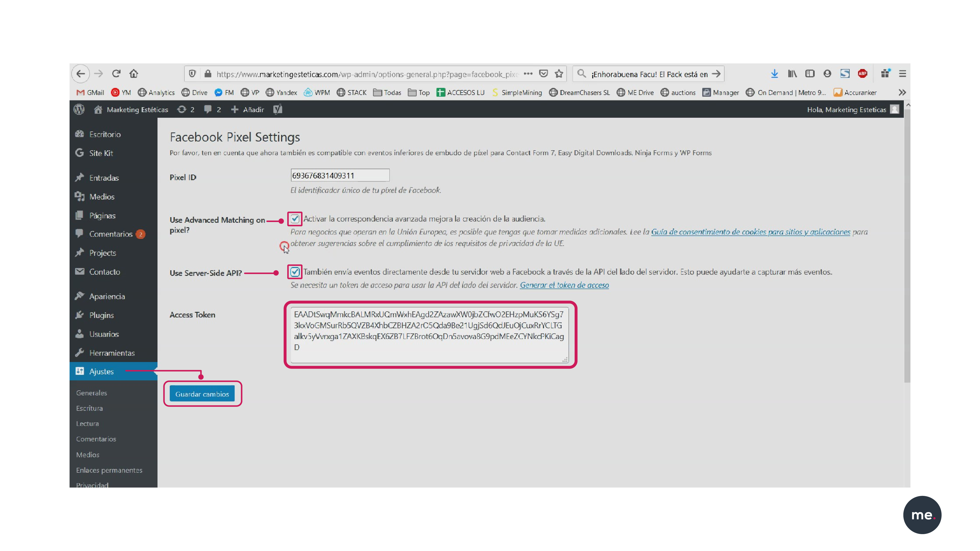The width and height of the screenshot is (980, 551).
Task: Click the Firefox account avatar icon
Action: [x=827, y=74]
